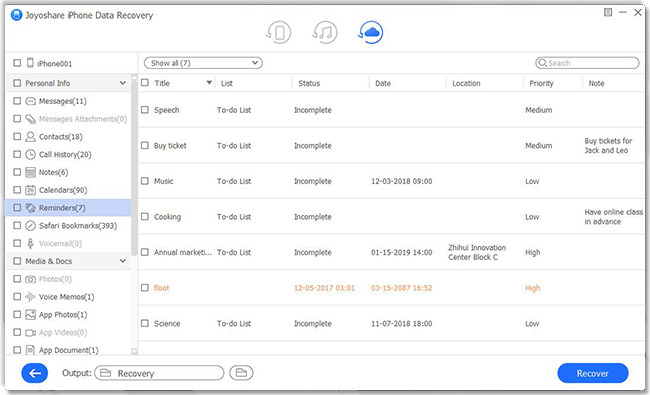This screenshot has height=395, width=650.
Task: Click sidebar scroll down arrow
Action: coord(134,351)
